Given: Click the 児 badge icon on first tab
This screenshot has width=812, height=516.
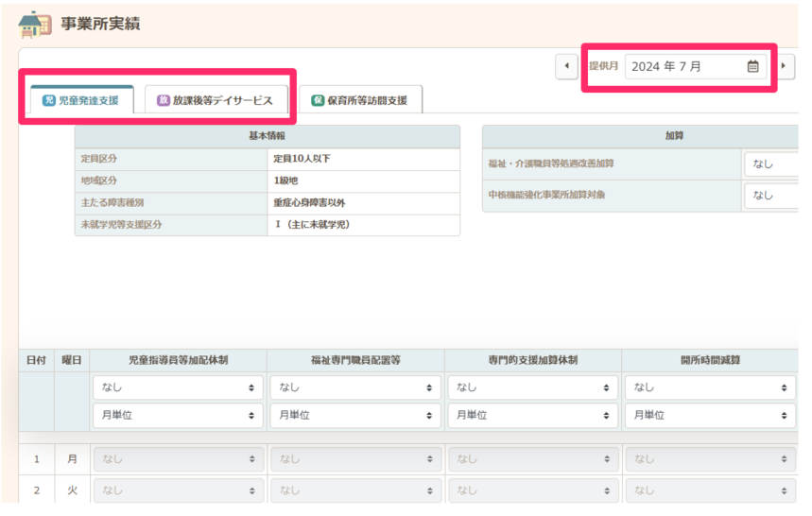Looking at the screenshot, I should (49, 99).
